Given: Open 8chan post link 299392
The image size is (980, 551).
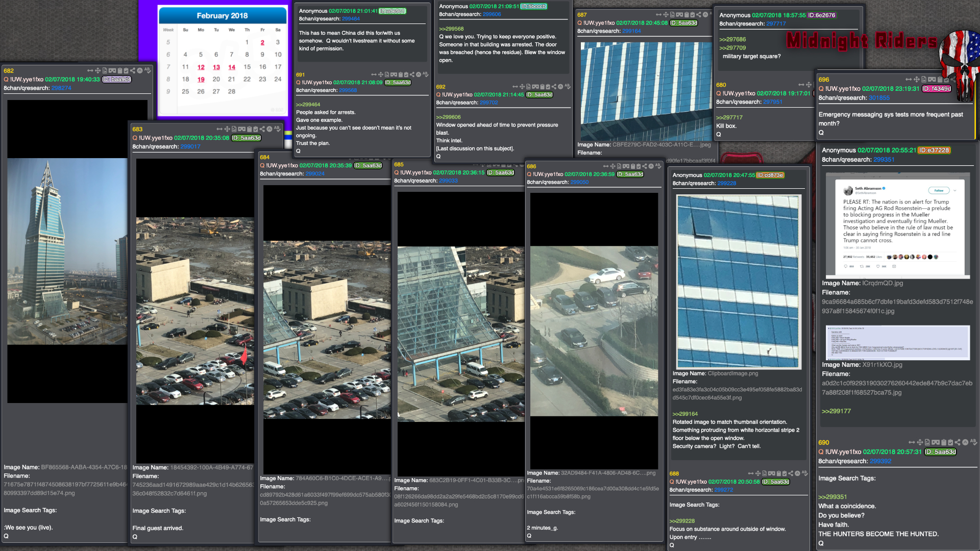Looking at the screenshot, I should coord(880,461).
